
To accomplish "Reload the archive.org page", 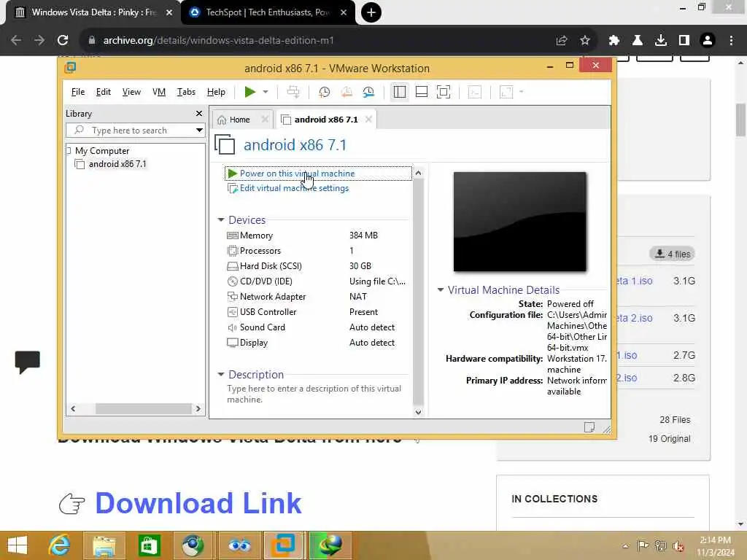I will coord(63,40).
